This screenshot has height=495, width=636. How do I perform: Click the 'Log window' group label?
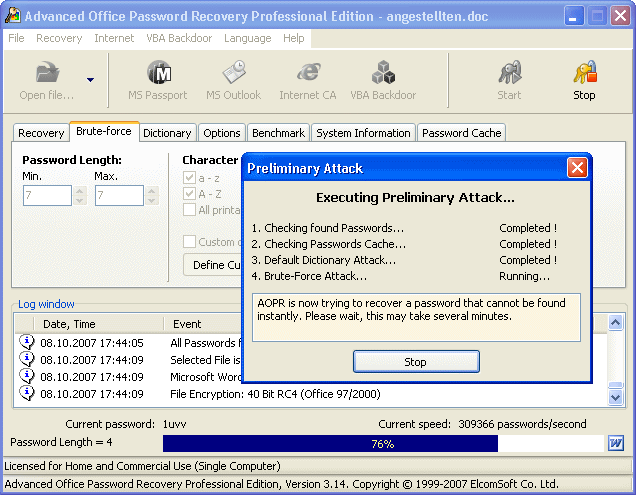tap(46, 304)
